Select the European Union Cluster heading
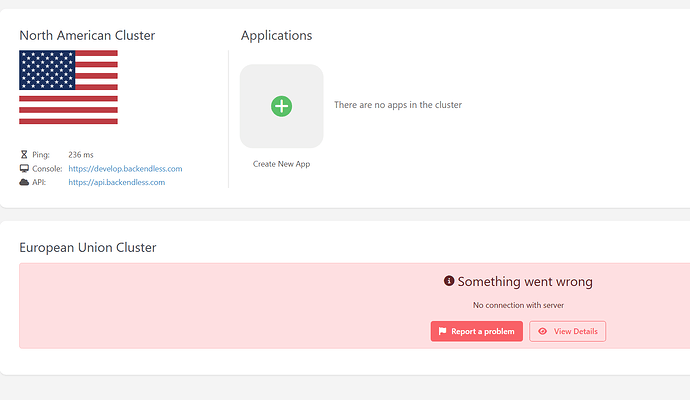690x400 pixels. pos(88,247)
